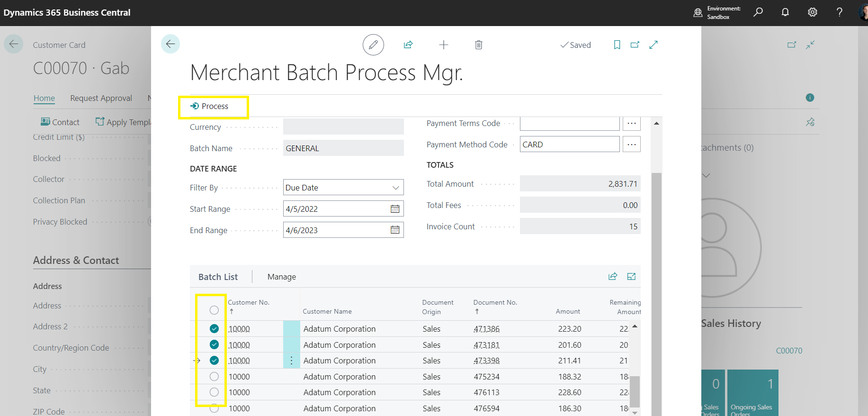Open the search magnifier in top bar
Screen dimensions: 868x416
click(x=758, y=12)
